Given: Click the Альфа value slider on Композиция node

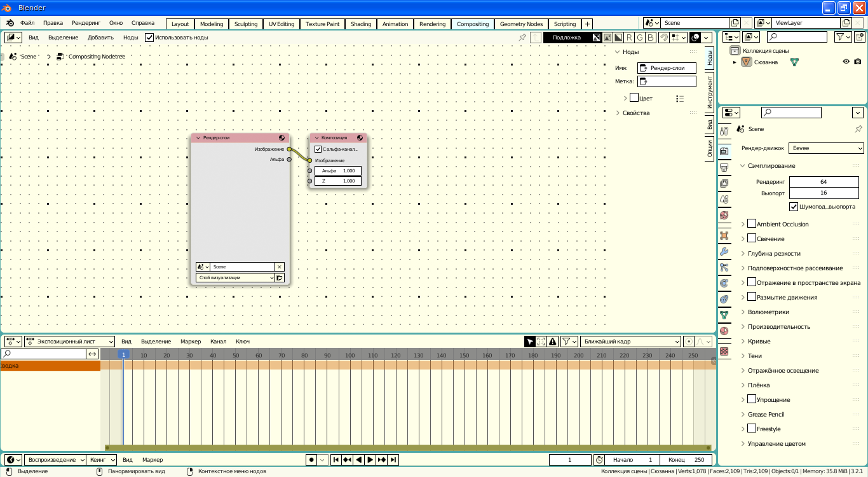Looking at the screenshot, I should [338, 170].
